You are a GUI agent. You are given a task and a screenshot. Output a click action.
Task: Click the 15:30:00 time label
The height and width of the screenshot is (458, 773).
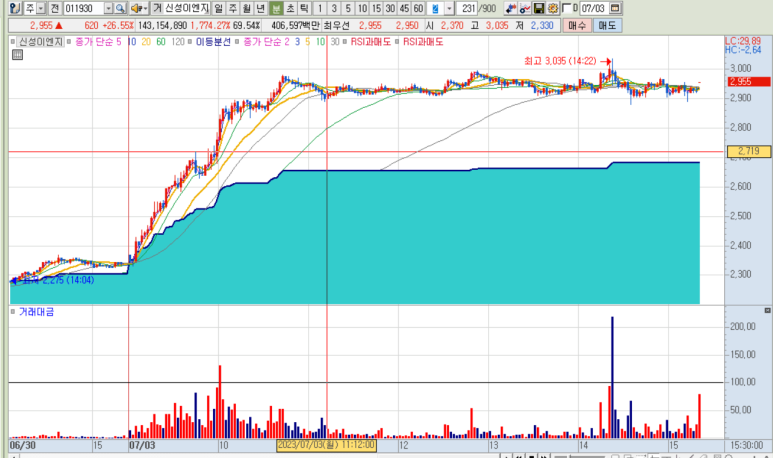747,446
